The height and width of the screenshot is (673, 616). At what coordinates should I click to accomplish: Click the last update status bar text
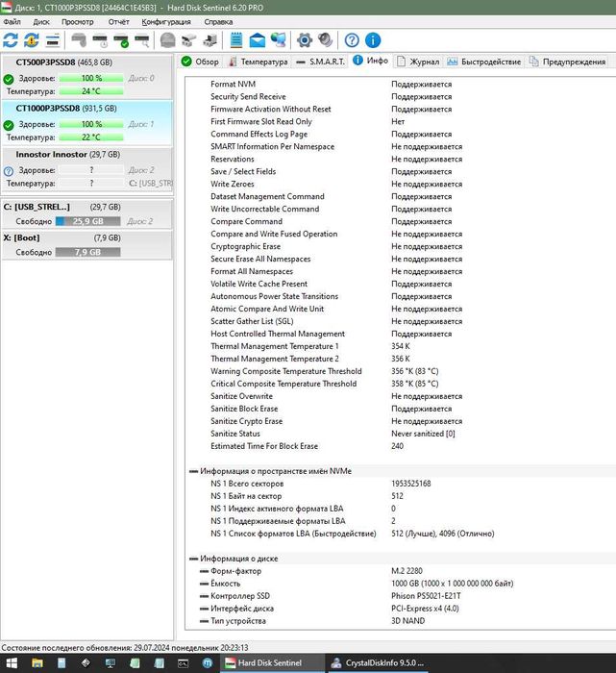click(125, 648)
